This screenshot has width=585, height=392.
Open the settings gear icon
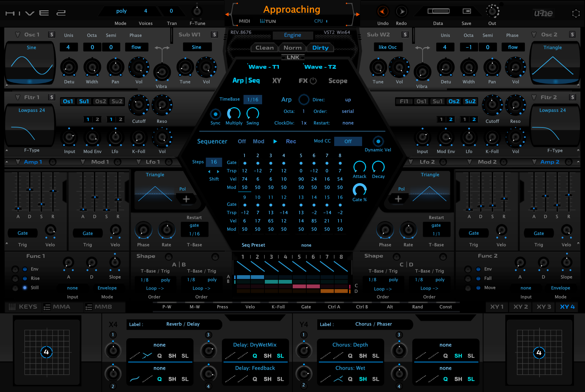[x=576, y=14]
